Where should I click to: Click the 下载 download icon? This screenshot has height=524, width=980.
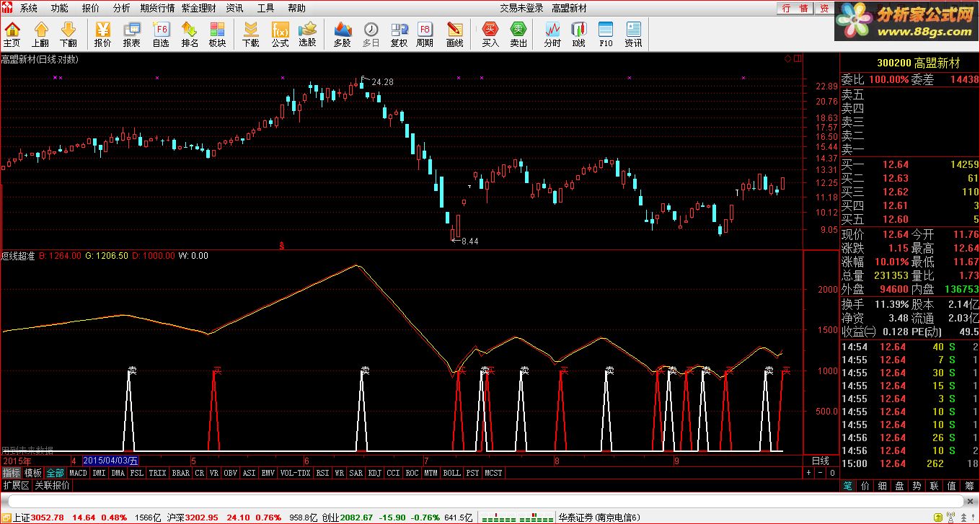[250, 34]
